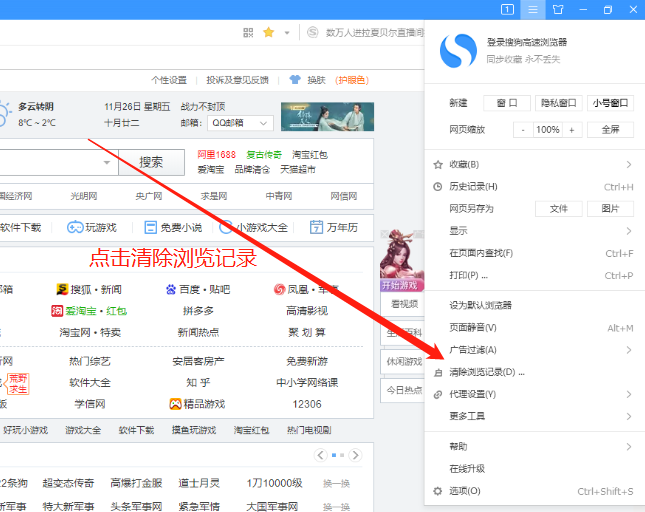Click the gear icon next to 选项
Image resolution: width=645 pixels, height=512 pixels.
tap(438, 491)
